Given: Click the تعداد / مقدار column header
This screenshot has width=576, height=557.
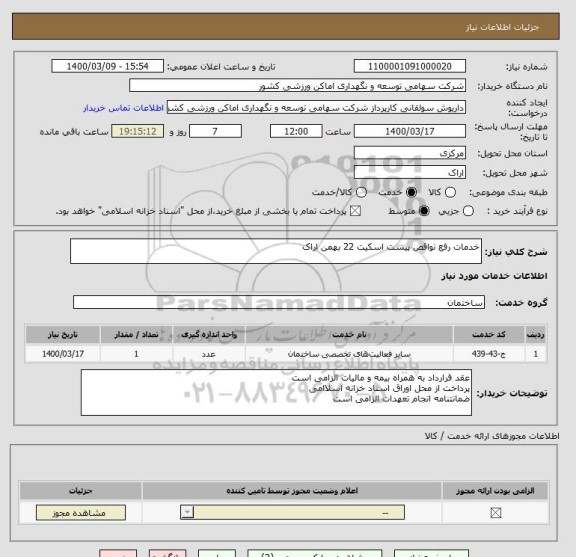Looking at the screenshot, I should pyautogui.click(x=136, y=335).
